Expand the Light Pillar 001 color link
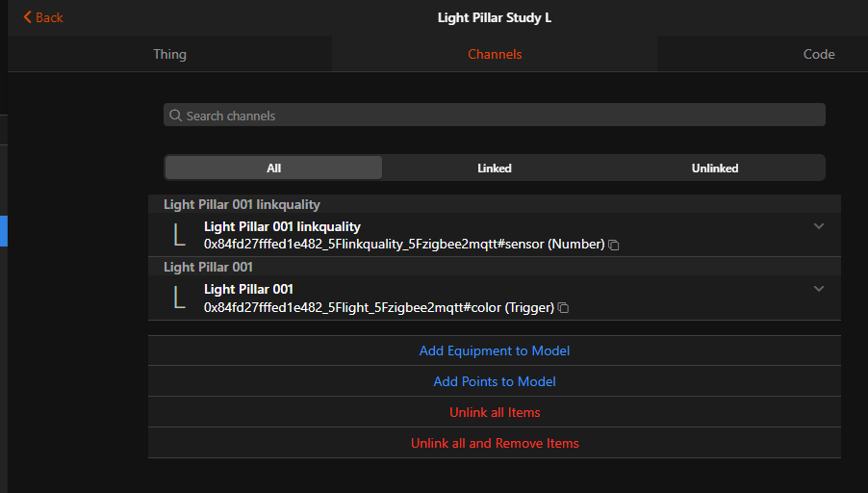This screenshot has height=493, width=868. [x=819, y=289]
